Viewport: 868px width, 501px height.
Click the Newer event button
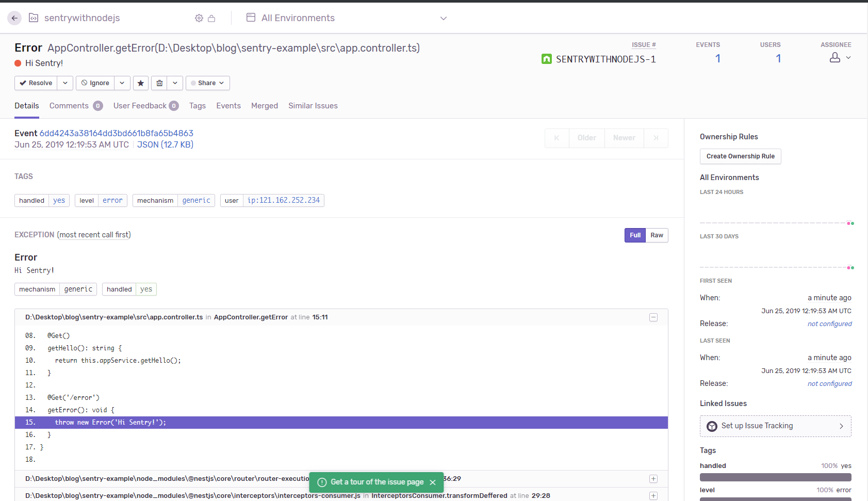[624, 138]
